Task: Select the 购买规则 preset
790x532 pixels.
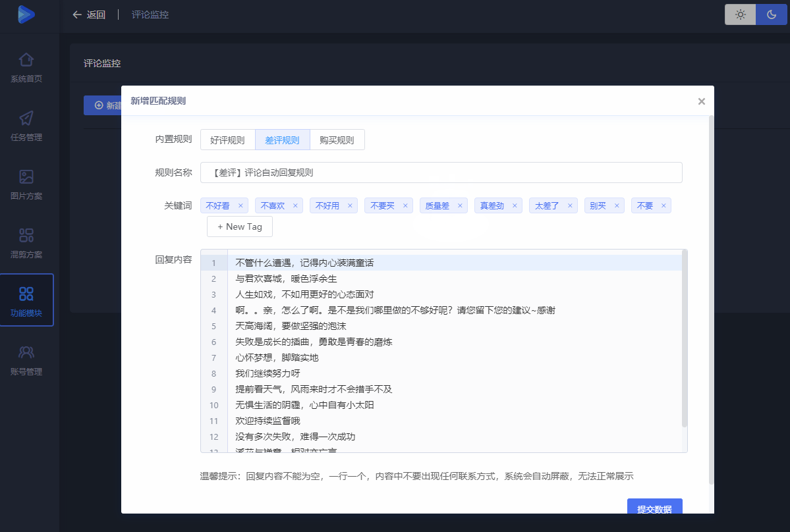Action: click(x=337, y=140)
